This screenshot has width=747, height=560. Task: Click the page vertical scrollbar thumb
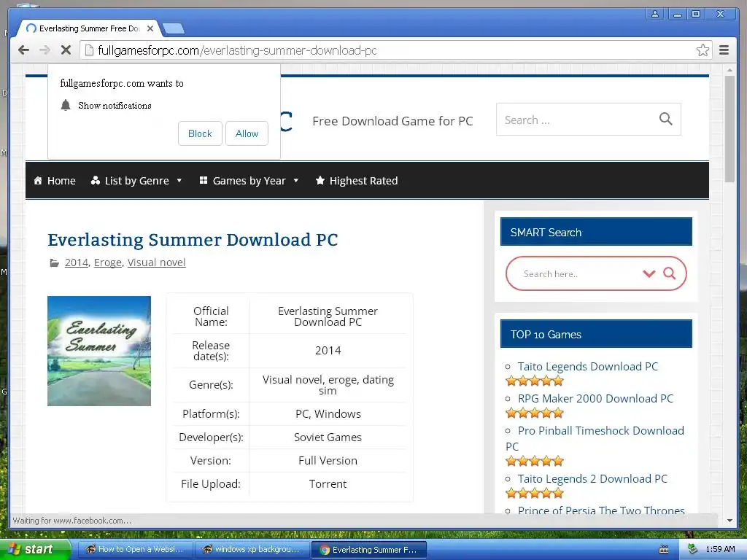click(729, 128)
